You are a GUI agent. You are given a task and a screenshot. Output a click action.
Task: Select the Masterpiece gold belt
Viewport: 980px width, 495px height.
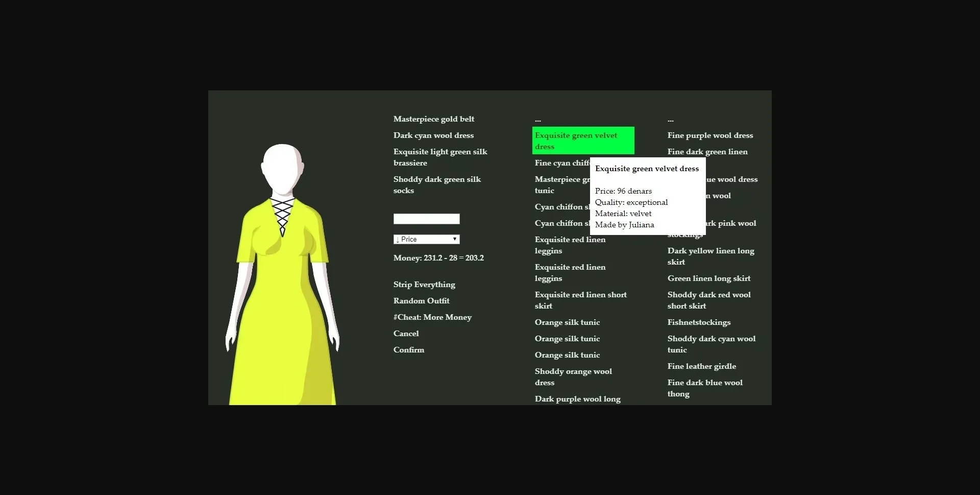[433, 119]
